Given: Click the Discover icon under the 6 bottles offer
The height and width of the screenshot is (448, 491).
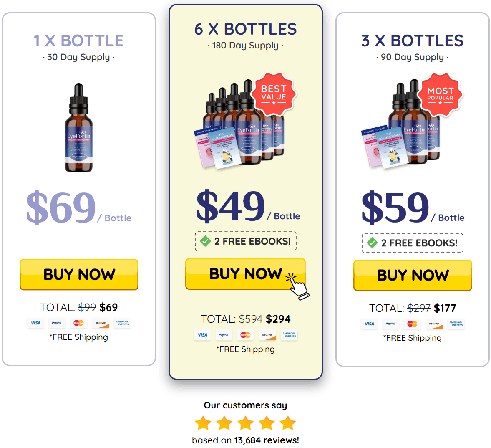Looking at the screenshot, I should click(267, 335).
